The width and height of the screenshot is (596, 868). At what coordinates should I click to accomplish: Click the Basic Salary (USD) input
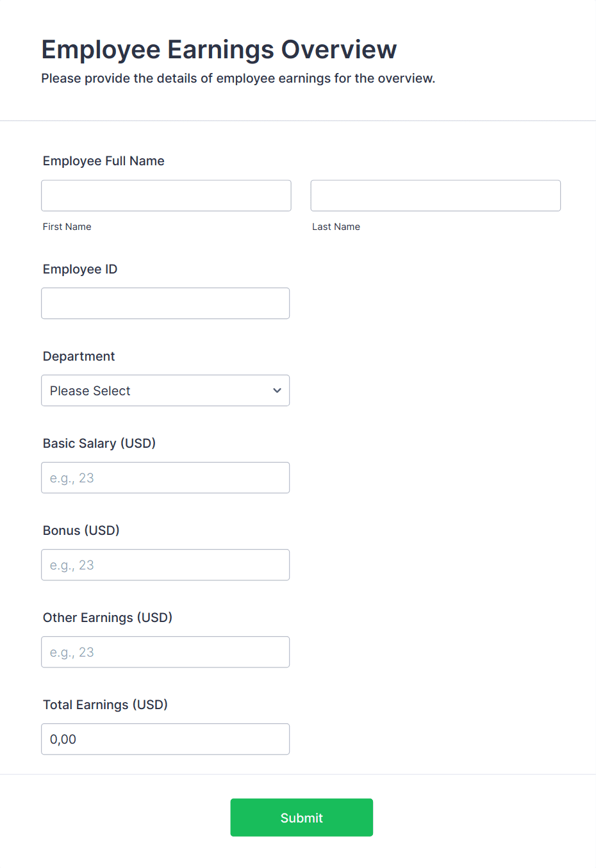(165, 477)
